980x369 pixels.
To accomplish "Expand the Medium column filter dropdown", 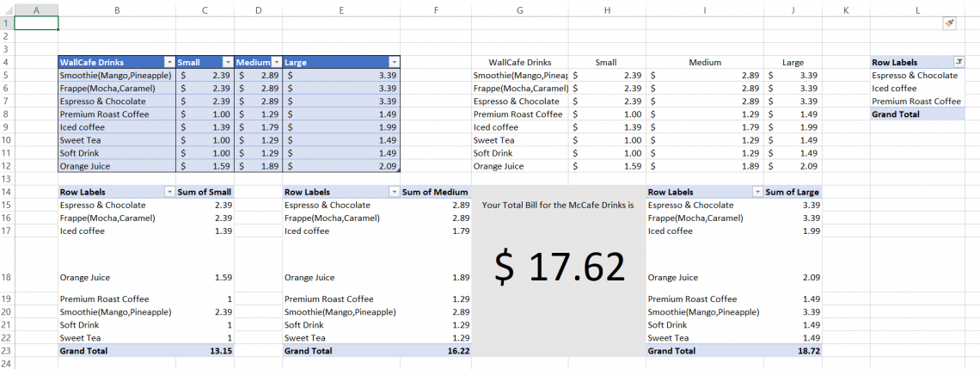I will coord(276,62).
